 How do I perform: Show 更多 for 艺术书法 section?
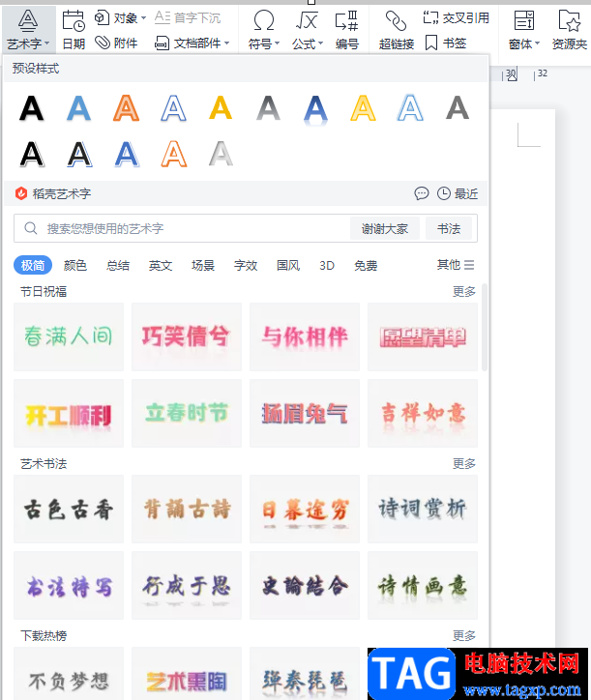point(464,463)
